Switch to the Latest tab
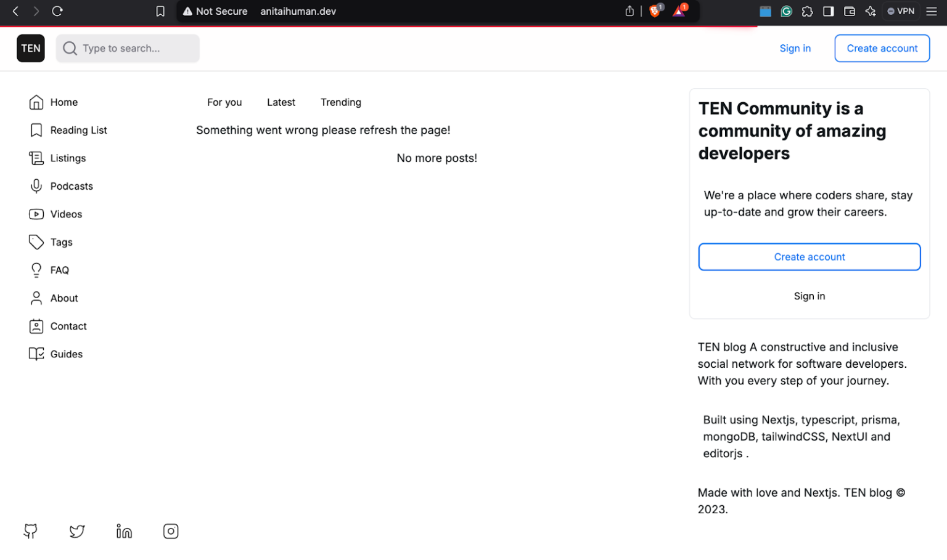 [281, 102]
